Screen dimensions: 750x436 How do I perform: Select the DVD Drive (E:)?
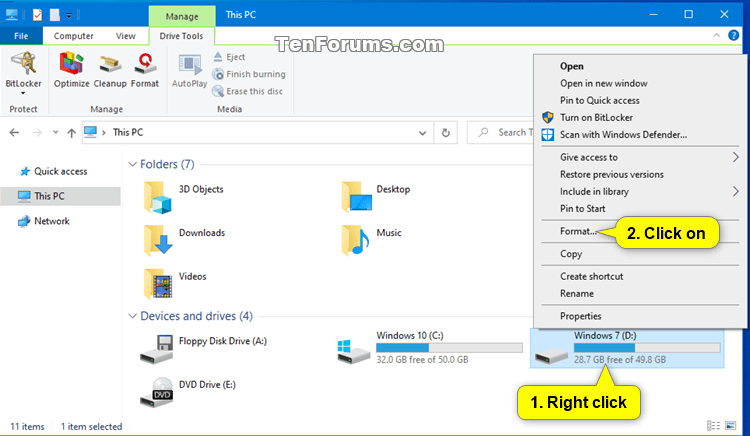(188, 392)
